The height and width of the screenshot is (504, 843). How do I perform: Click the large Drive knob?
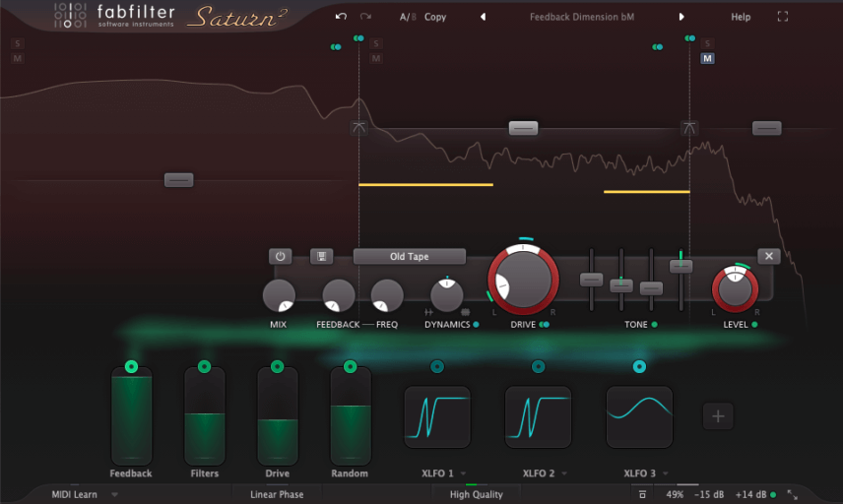tap(523, 280)
